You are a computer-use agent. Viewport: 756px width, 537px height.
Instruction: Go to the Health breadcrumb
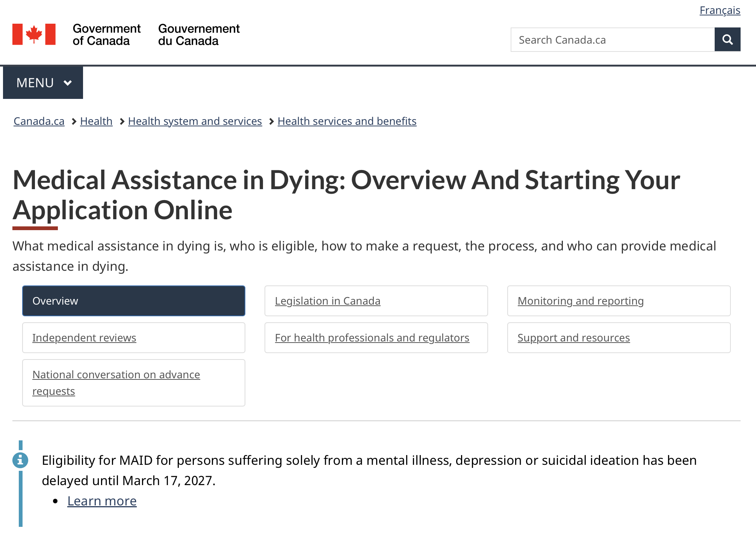[x=96, y=121]
